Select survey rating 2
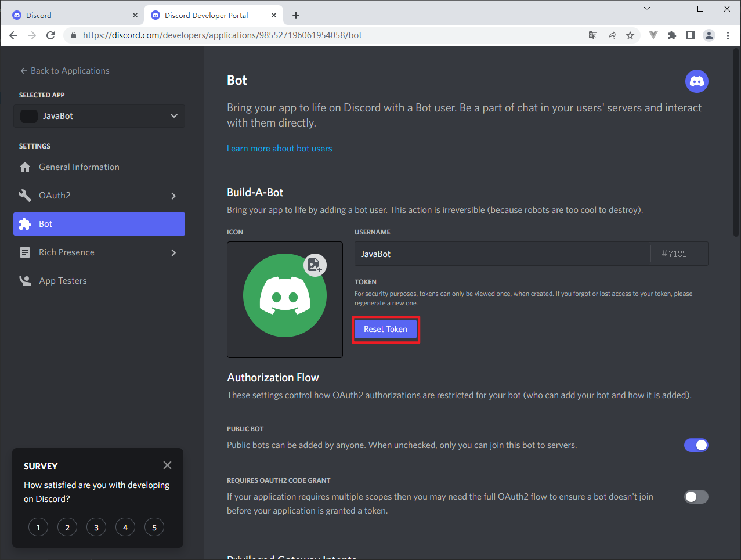The height and width of the screenshot is (560, 741). (67, 528)
